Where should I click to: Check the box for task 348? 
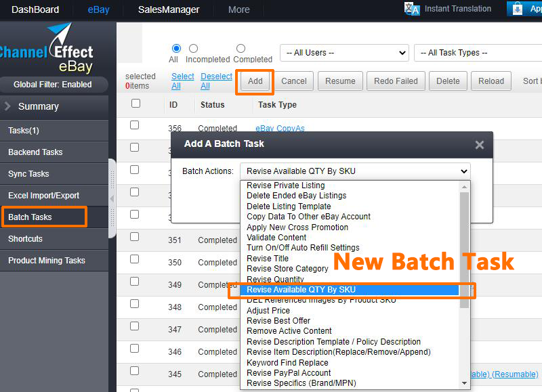(134, 304)
